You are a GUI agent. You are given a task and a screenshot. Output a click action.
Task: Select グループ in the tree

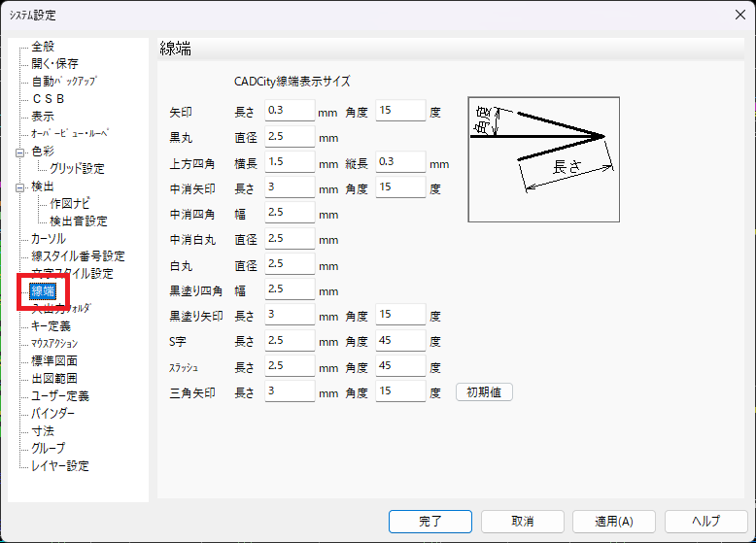(x=49, y=448)
